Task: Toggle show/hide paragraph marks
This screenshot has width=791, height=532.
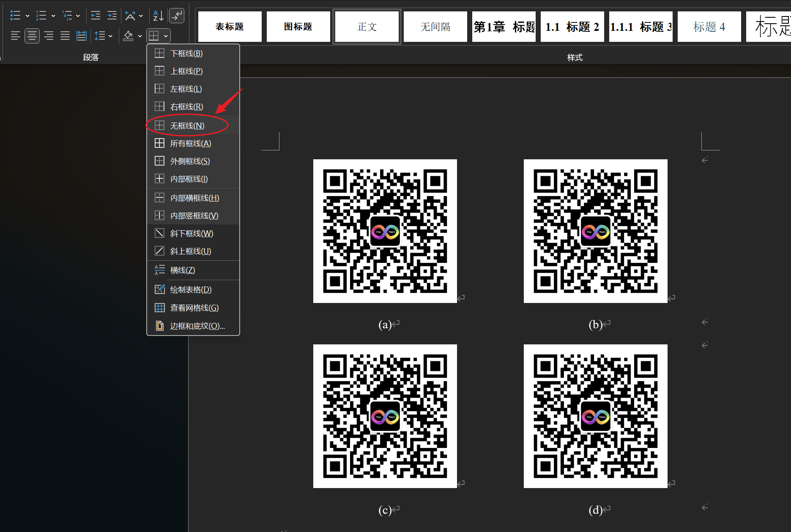Action: (177, 16)
